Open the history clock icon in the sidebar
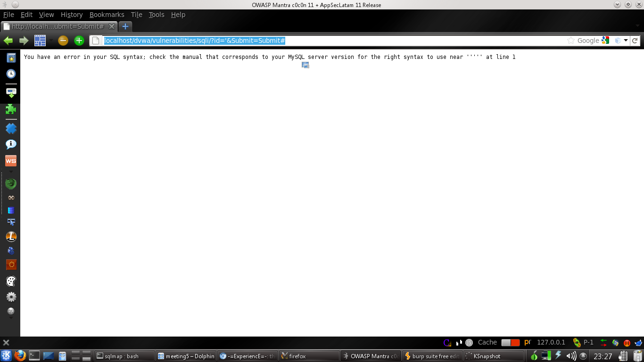Viewport: 644px width, 362px height. [x=11, y=74]
